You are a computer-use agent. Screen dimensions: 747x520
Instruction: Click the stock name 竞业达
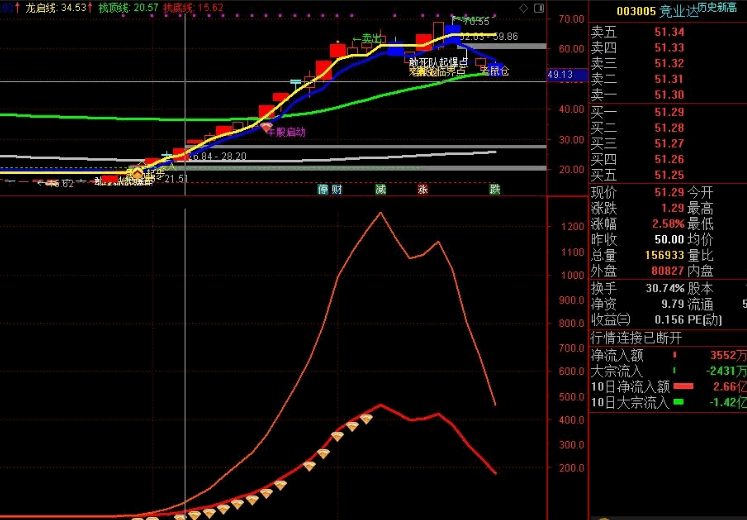[678, 11]
